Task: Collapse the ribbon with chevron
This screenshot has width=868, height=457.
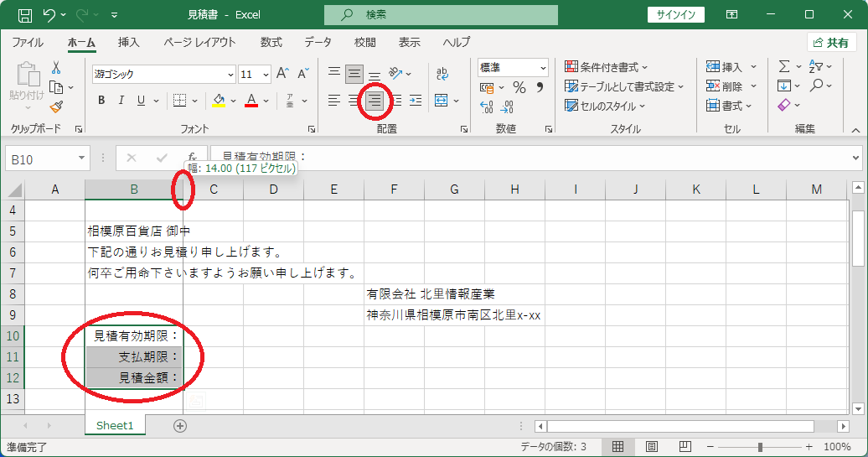Action: (x=855, y=130)
